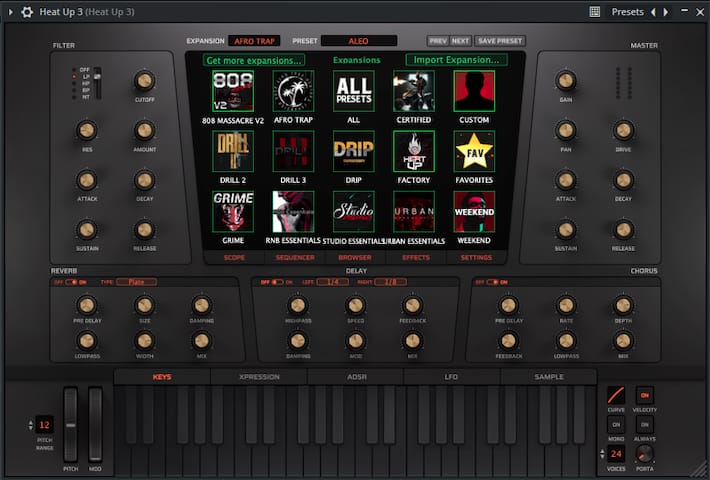Click the filter CUTOFF knob

[144, 81]
